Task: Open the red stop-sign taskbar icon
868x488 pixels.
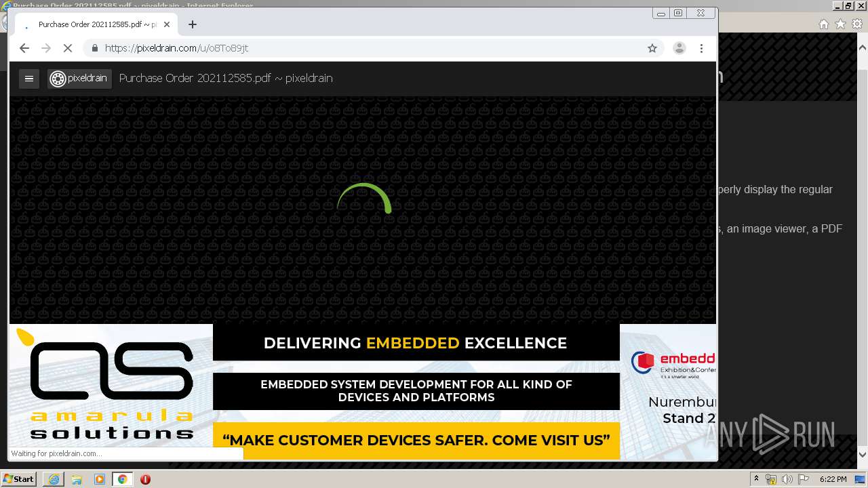Action: (x=145, y=479)
